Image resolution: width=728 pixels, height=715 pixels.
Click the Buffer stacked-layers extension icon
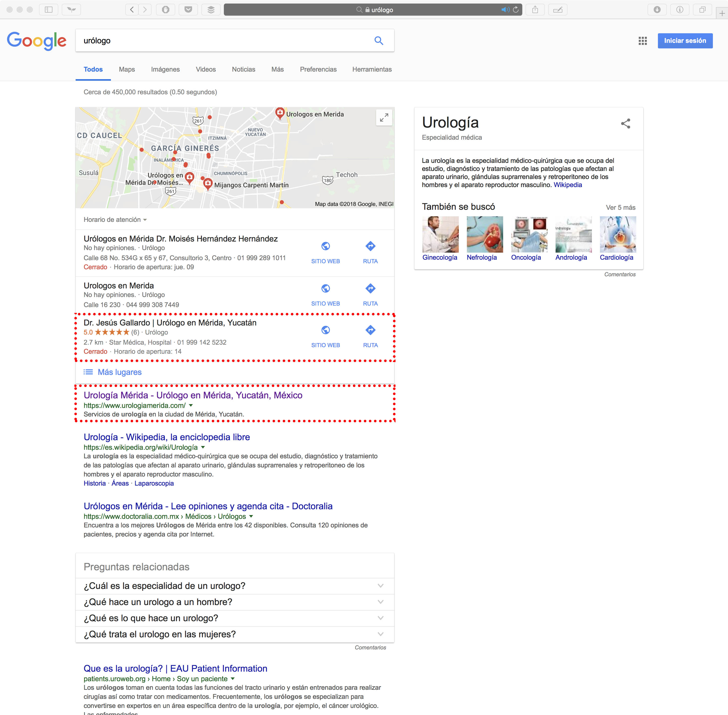point(211,10)
